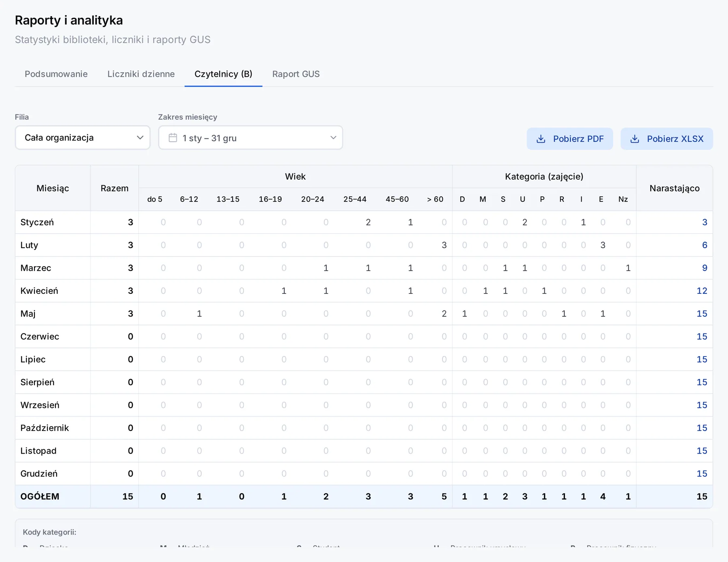The height and width of the screenshot is (562, 728).
Task: Click the cumulative value 6 for Luty
Action: click(x=705, y=245)
